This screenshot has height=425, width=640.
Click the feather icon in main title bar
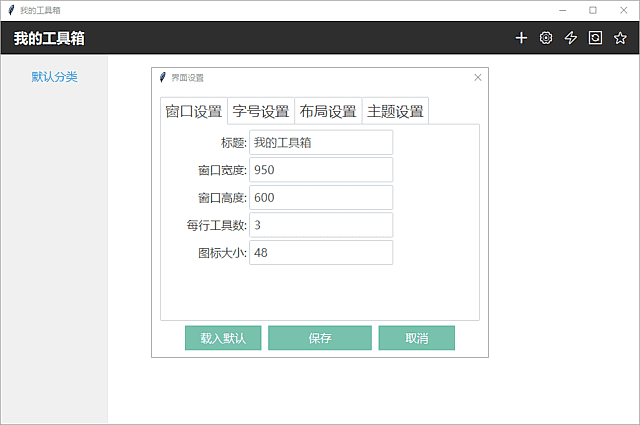pyautogui.click(x=11, y=10)
